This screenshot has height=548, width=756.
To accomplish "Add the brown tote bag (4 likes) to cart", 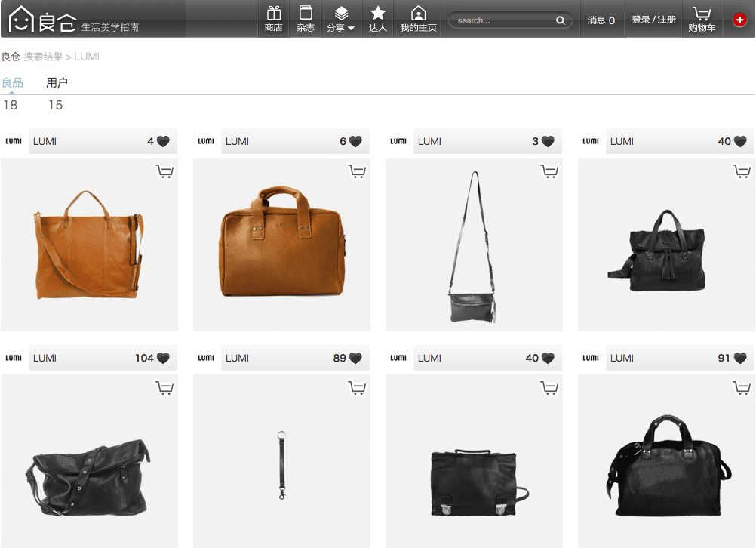I will [x=164, y=171].
